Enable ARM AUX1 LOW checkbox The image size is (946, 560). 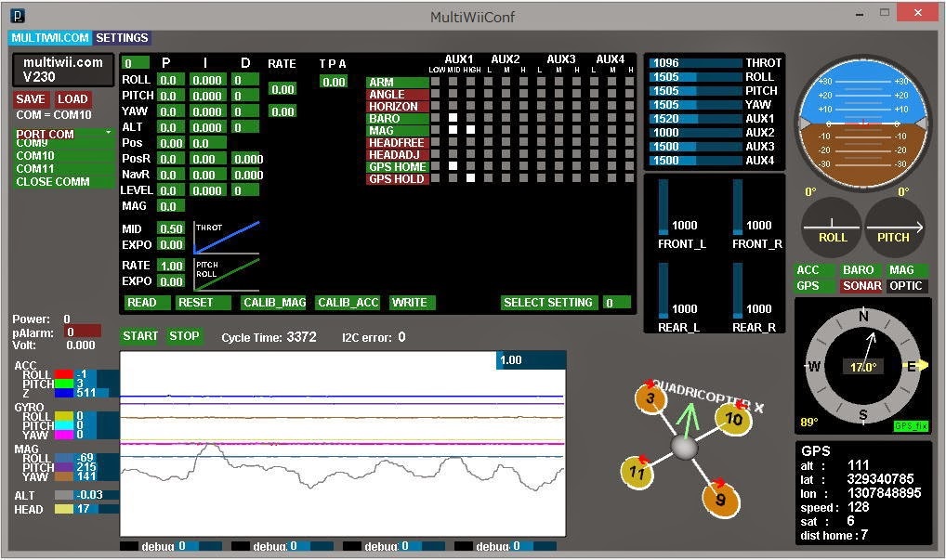pyautogui.click(x=435, y=82)
